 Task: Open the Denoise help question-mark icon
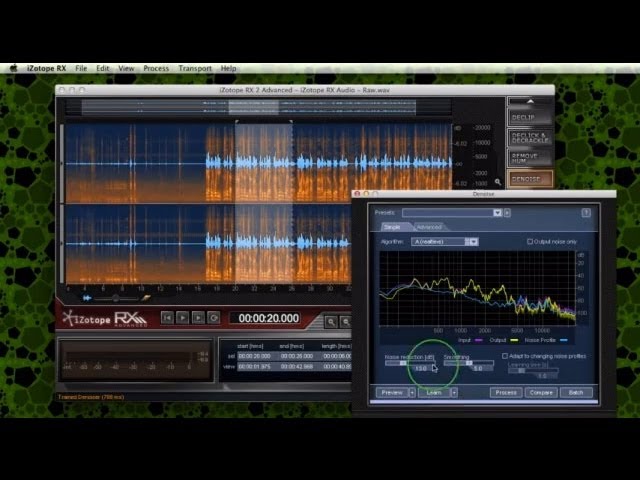pos(586,213)
